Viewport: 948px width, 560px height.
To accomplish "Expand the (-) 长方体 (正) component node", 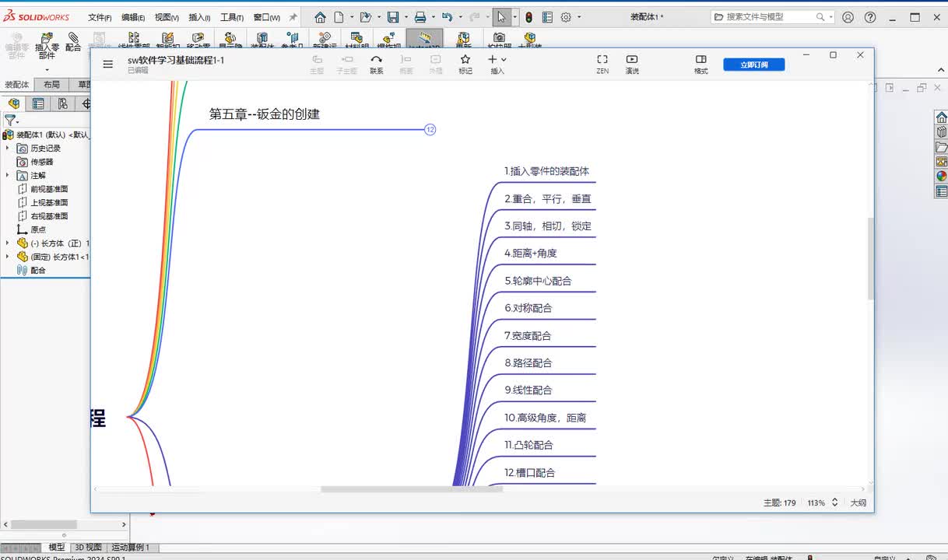I will point(7,243).
